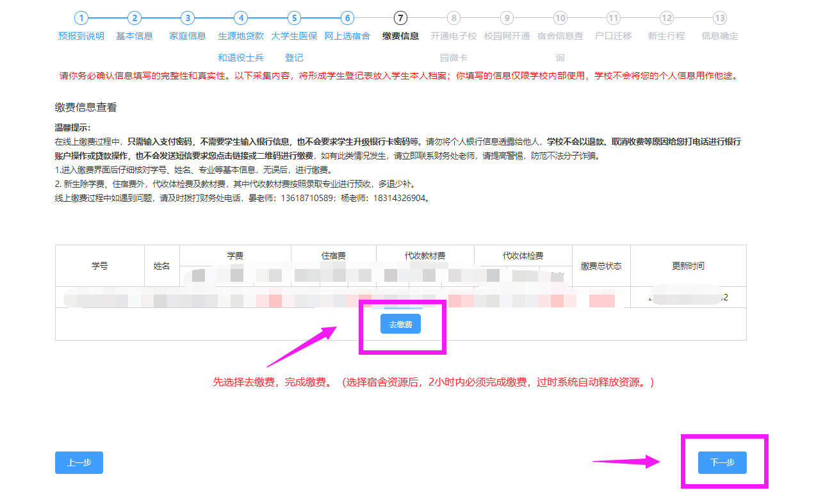Screen dimensions: 816x504
Task: Switch to the 网上选宿舍 step label
Action: coord(347,37)
